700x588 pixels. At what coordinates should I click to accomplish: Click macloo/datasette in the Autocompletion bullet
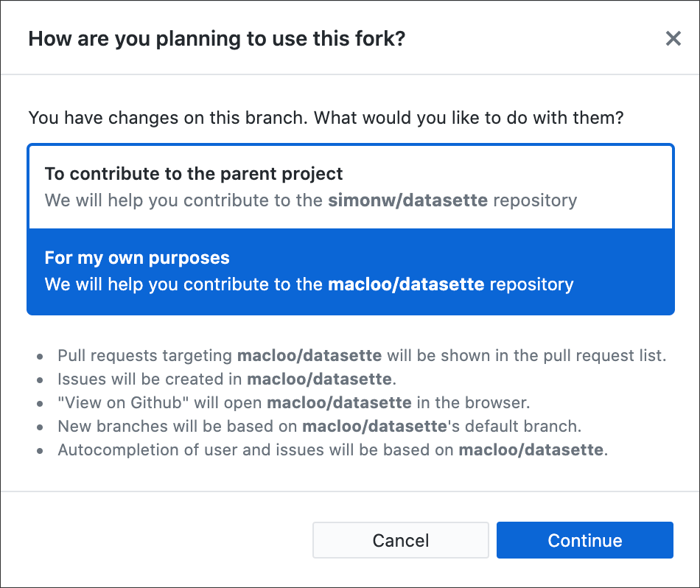click(531, 450)
